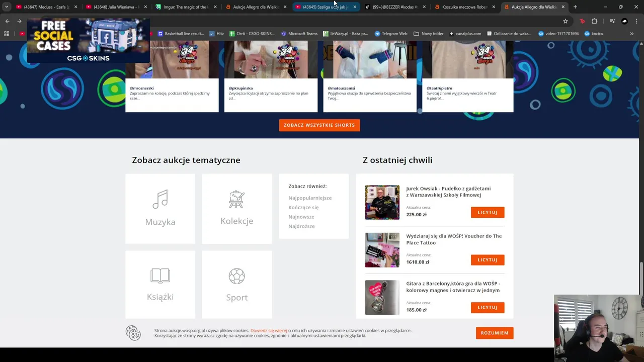This screenshot has width=644, height=362.
Task: Bookmark this page with the star icon
Action: click(x=566, y=21)
